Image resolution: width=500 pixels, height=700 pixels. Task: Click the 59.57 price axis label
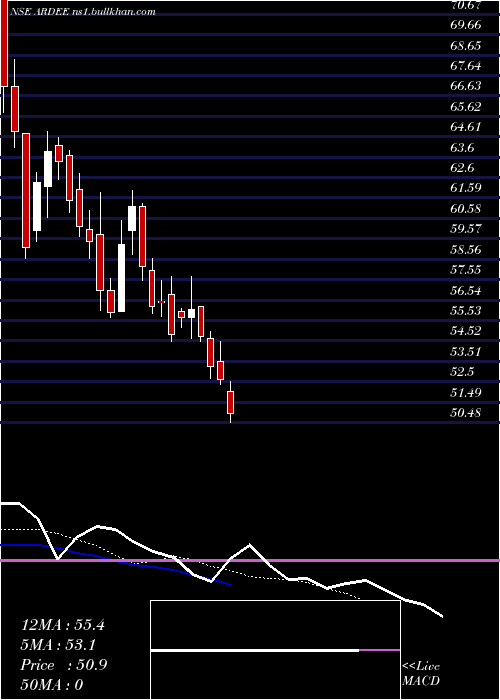466,229
